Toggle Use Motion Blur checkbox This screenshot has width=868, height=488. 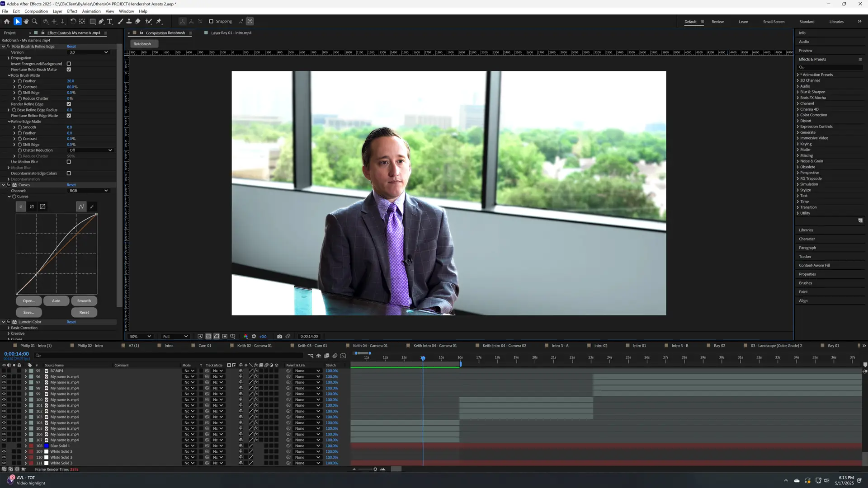[69, 162]
